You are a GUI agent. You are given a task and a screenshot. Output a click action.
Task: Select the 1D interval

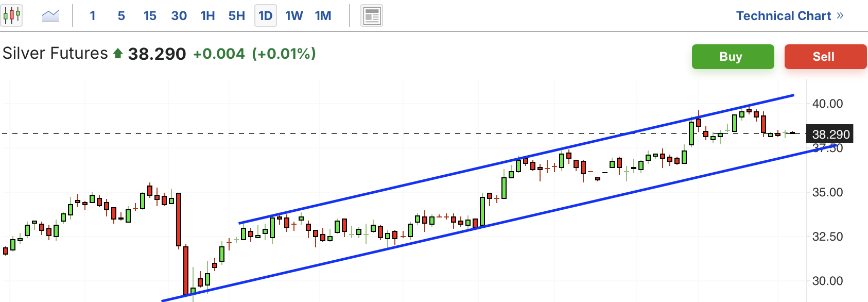266,16
